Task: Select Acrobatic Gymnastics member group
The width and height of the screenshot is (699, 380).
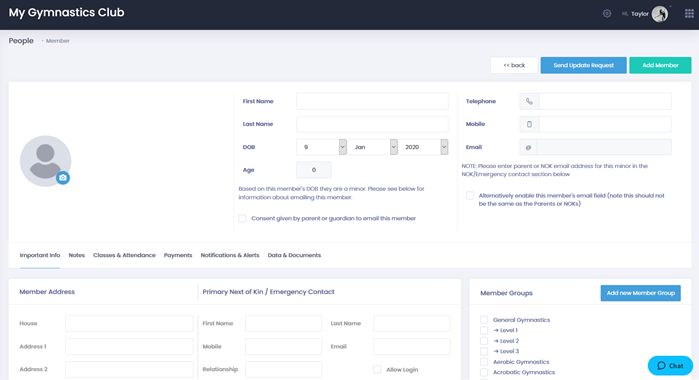Action: 484,372
